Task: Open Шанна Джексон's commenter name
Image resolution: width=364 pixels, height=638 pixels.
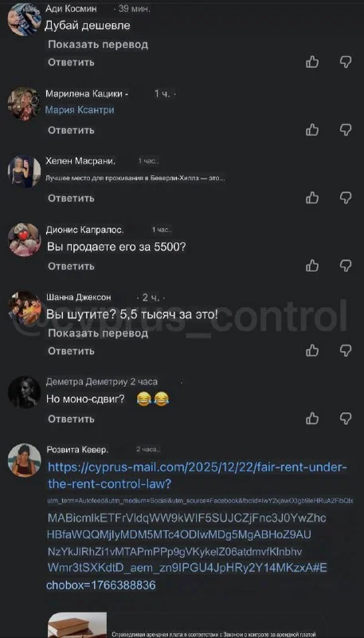Action: (x=78, y=297)
